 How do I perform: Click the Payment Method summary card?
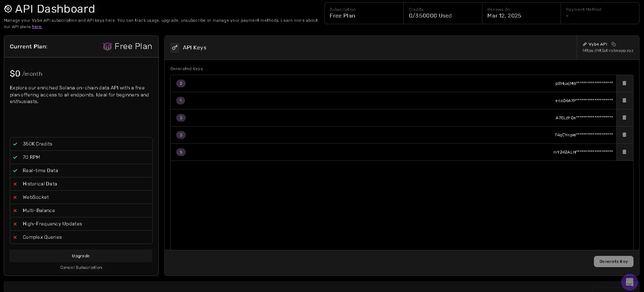600,13
